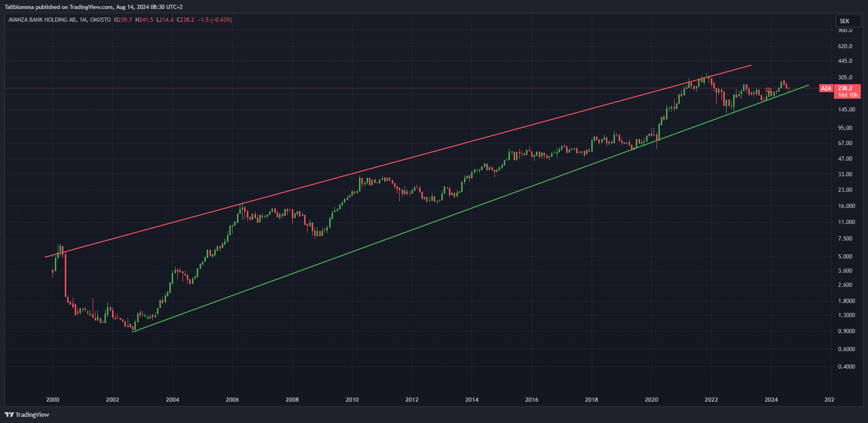Click the 2020 label on the time axis
This screenshot has width=868, height=423.
[x=651, y=399]
